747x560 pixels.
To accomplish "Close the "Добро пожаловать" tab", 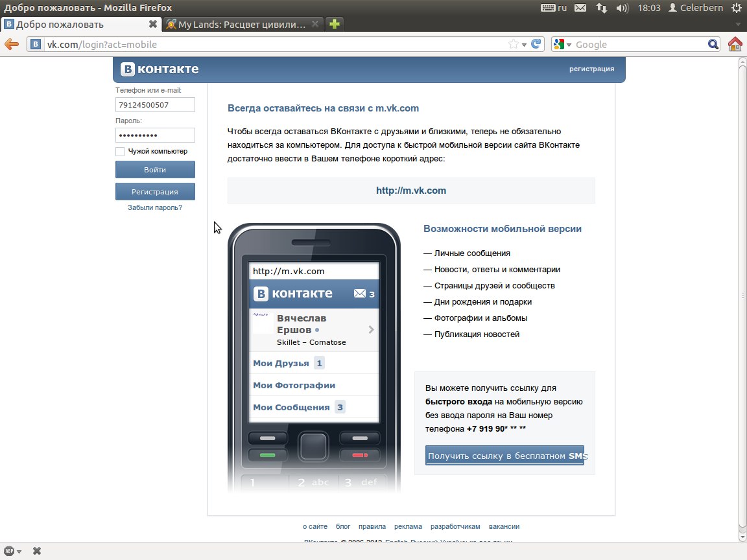I will tap(153, 25).
